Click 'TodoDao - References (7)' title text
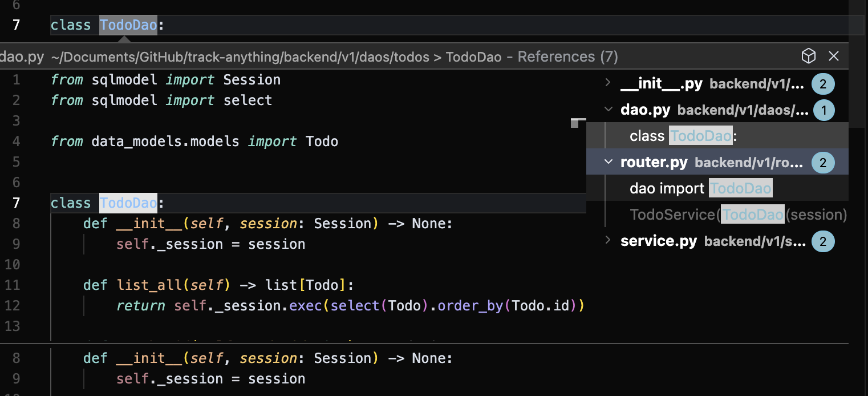Viewport: 868px width, 396px height. coord(532,56)
